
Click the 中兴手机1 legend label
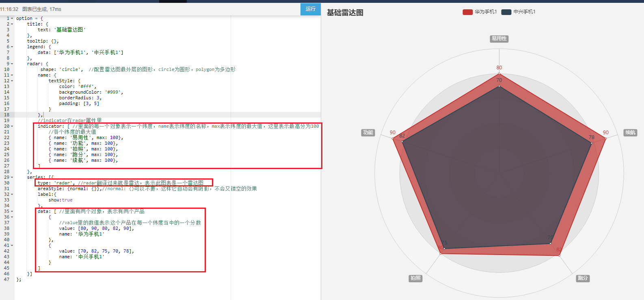(x=524, y=12)
